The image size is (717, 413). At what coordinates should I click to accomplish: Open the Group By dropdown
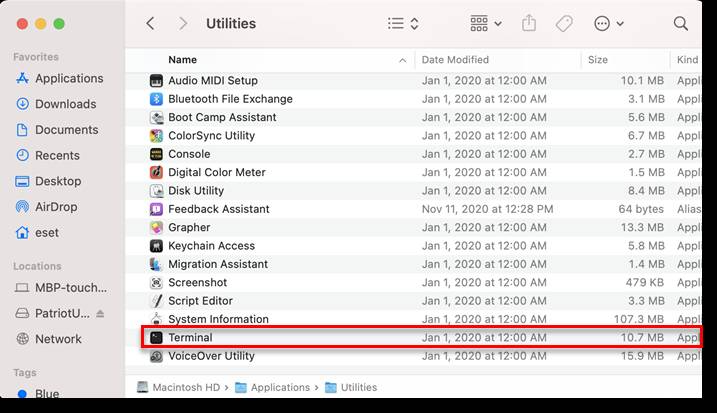(486, 23)
